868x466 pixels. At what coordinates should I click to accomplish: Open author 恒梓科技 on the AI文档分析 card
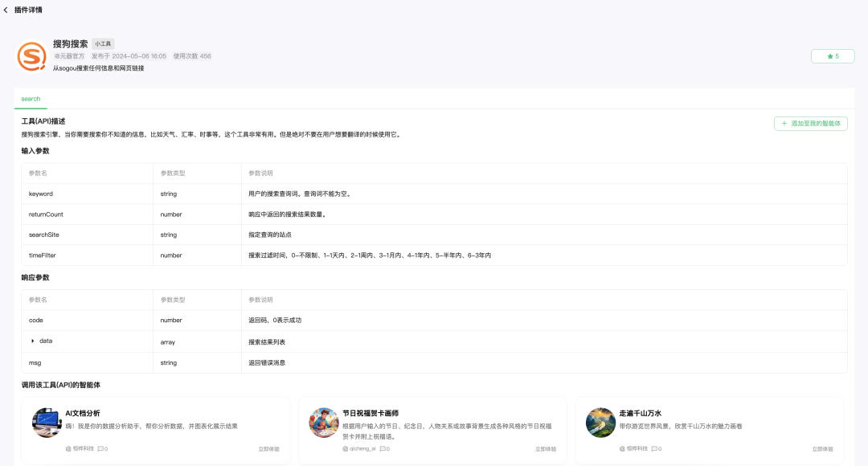(x=80, y=449)
